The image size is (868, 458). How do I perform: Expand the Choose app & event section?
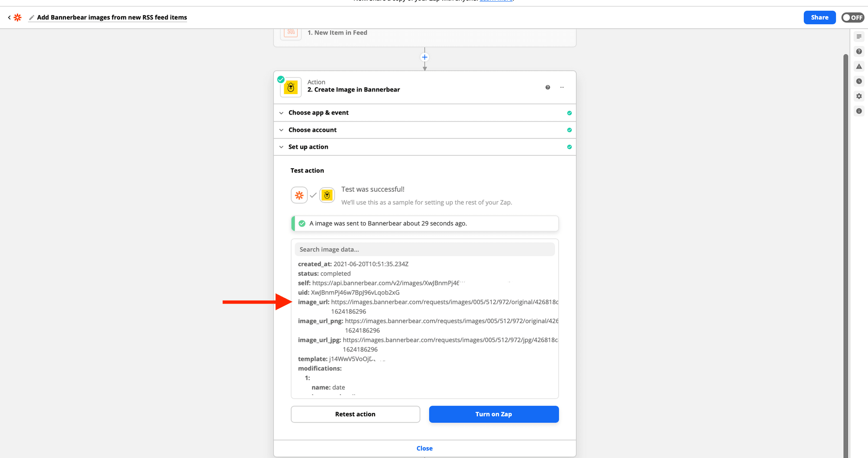click(x=318, y=113)
